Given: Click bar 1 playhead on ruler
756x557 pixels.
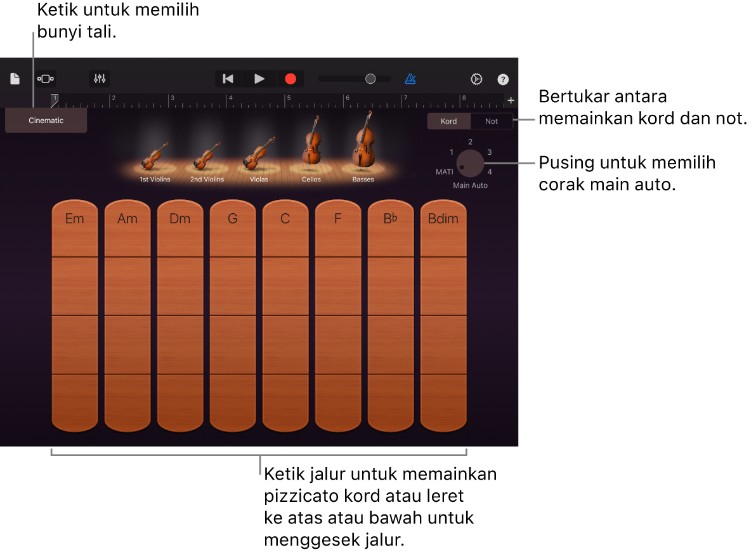Looking at the screenshot, I should click(x=55, y=100).
